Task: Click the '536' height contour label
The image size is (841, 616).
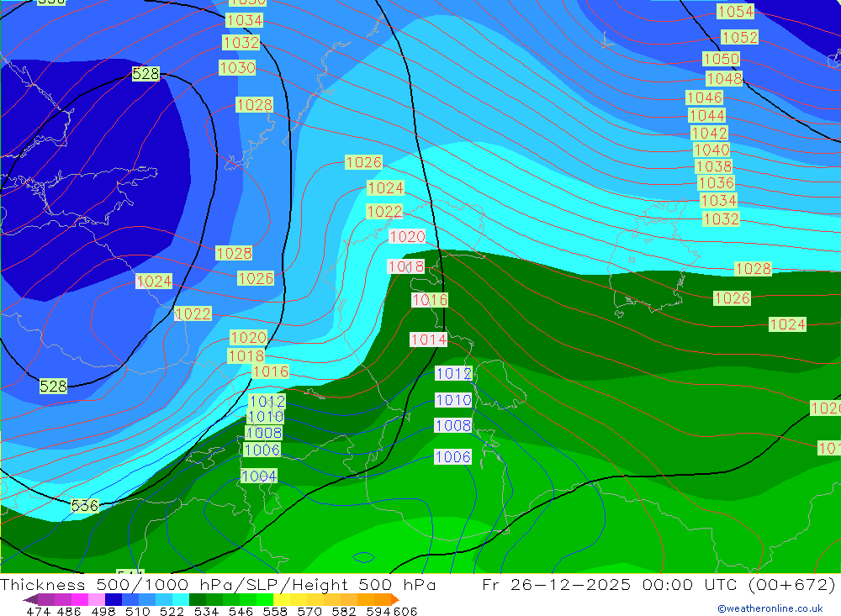Action: click(x=85, y=506)
